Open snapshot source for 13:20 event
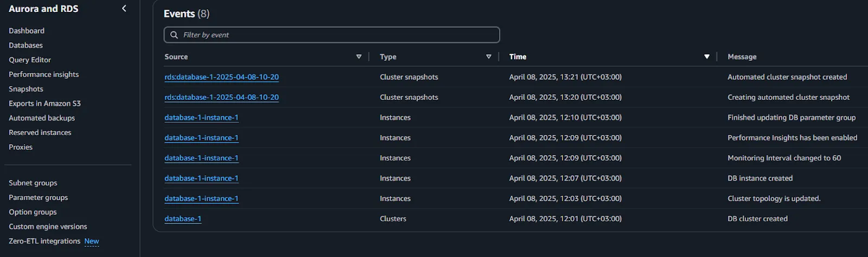 [x=221, y=97]
